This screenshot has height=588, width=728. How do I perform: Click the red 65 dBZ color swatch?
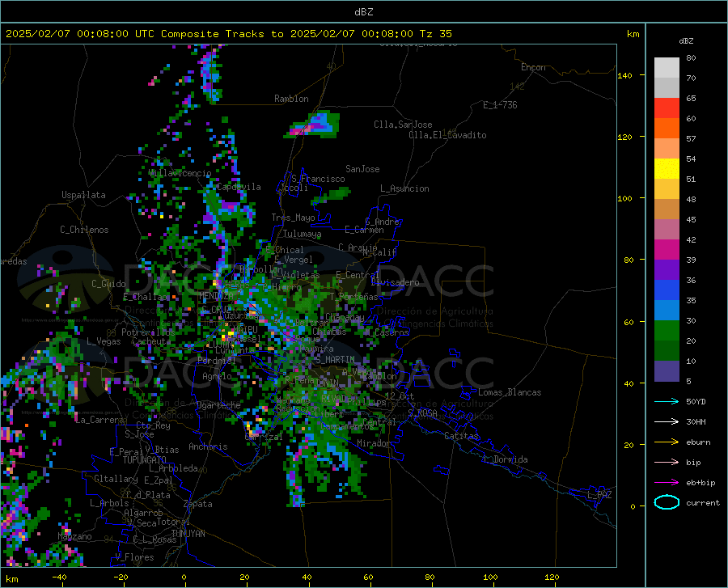click(x=667, y=108)
